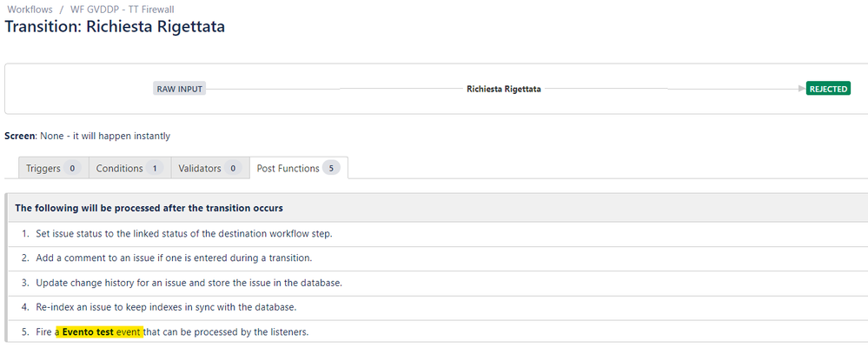868x348 pixels.
Task: Select the Richiesta Rigettata label in the diagram
Action: [x=503, y=89]
